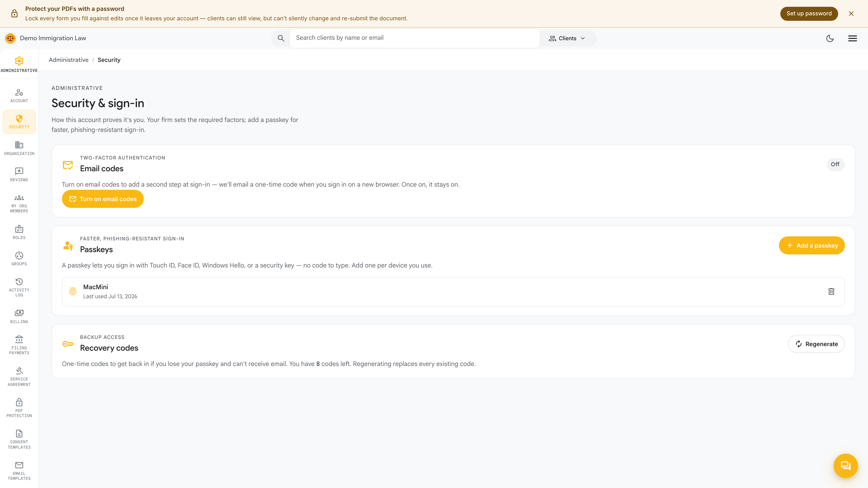The height and width of the screenshot is (488, 868).
Task: Open the hamburger menu at top right
Action: 852,38
